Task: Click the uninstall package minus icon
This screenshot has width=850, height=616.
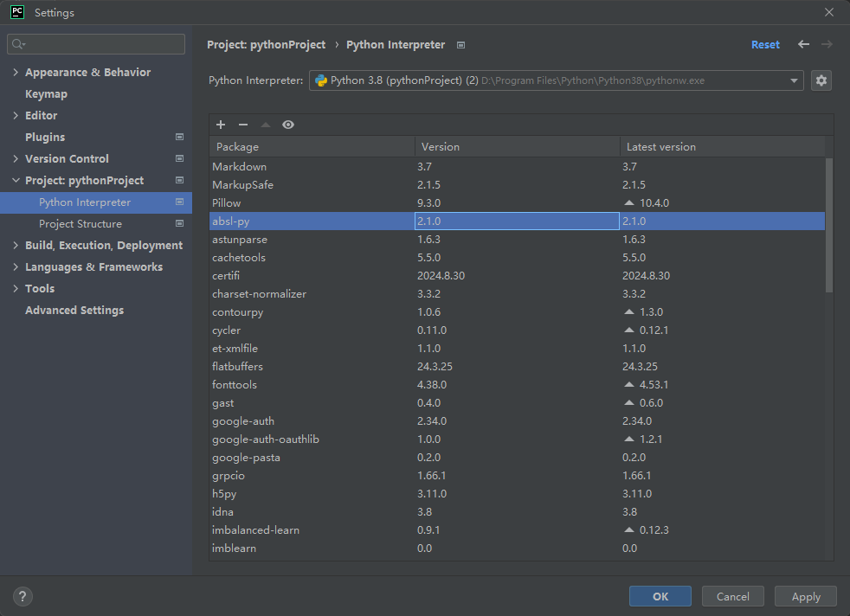Action: point(243,125)
